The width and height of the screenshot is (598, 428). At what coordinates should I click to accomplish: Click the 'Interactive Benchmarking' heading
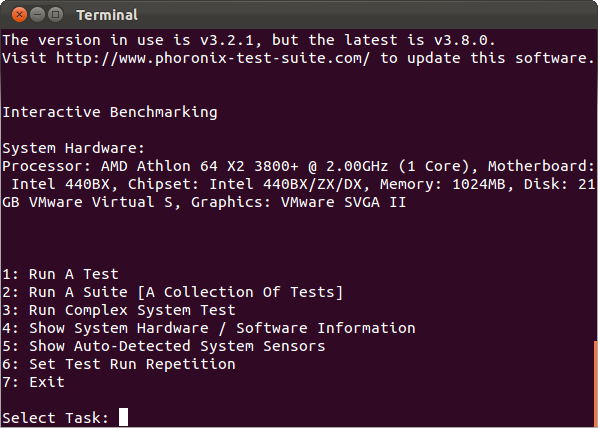(x=110, y=112)
